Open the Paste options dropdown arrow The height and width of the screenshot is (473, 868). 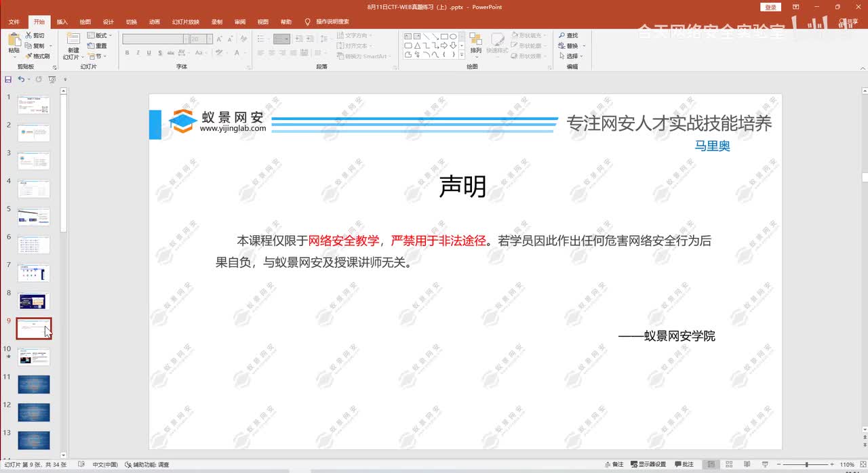coord(14,58)
